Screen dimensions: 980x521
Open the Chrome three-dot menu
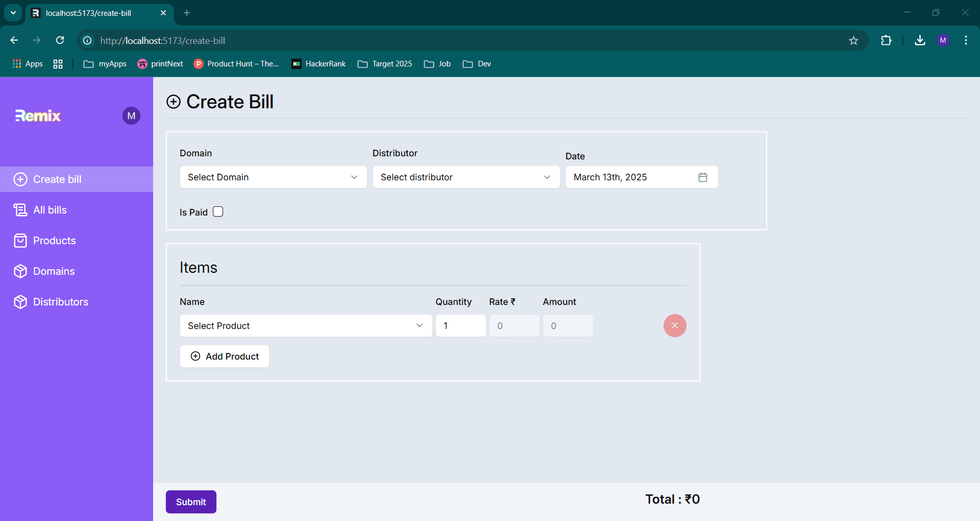pyautogui.click(x=966, y=40)
